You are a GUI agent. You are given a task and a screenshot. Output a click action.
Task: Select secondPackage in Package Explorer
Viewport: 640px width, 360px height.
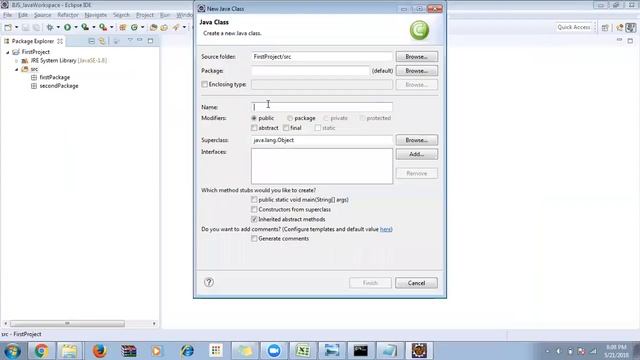[x=59, y=86]
